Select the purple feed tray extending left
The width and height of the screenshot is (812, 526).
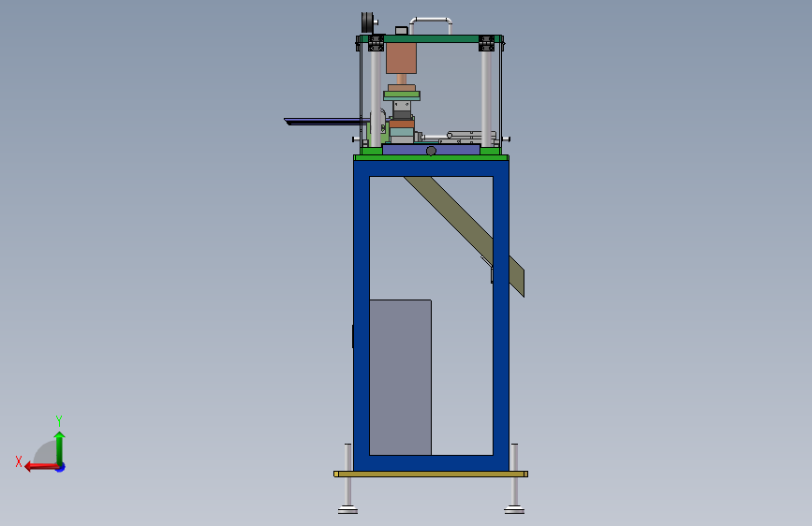point(324,122)
